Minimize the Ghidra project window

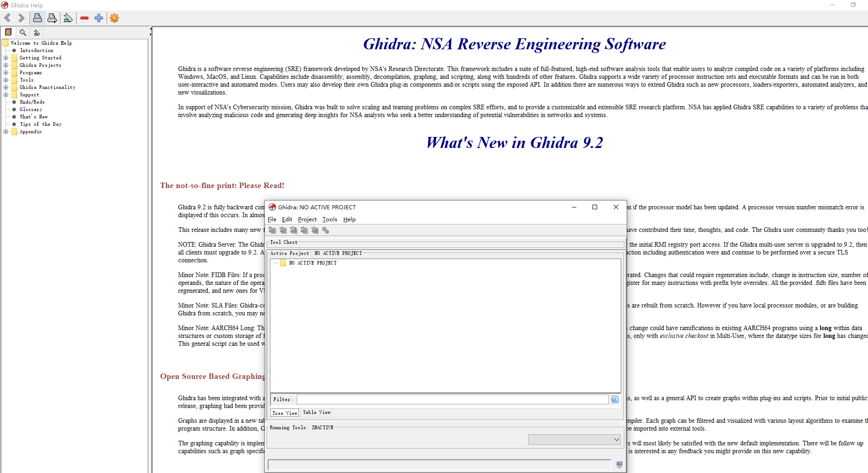(574, 207)
